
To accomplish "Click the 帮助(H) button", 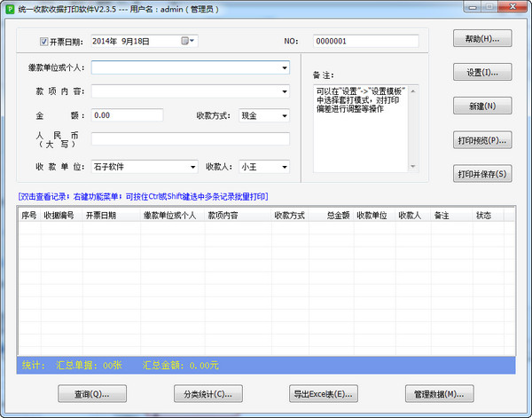I will tap(482, 39).
